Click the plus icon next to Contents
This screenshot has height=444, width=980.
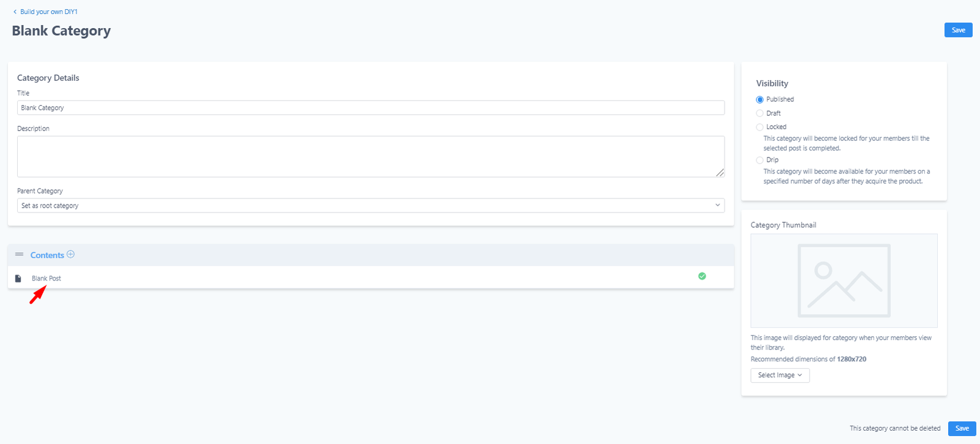coord(70,254)
